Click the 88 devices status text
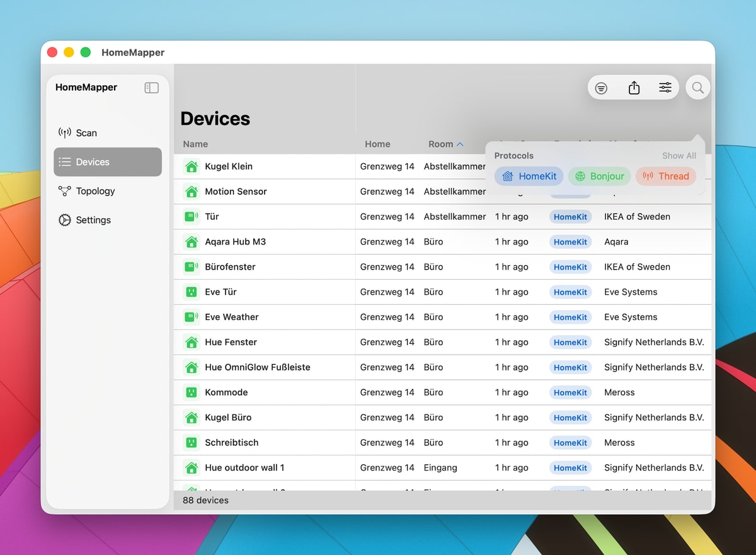Image resolution: width=756 pixels, height=555 pixels. point(205,500)
